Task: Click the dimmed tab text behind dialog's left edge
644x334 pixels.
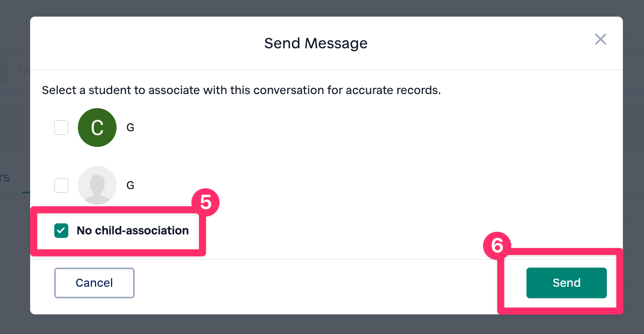Action: click(x=5, y=178)
